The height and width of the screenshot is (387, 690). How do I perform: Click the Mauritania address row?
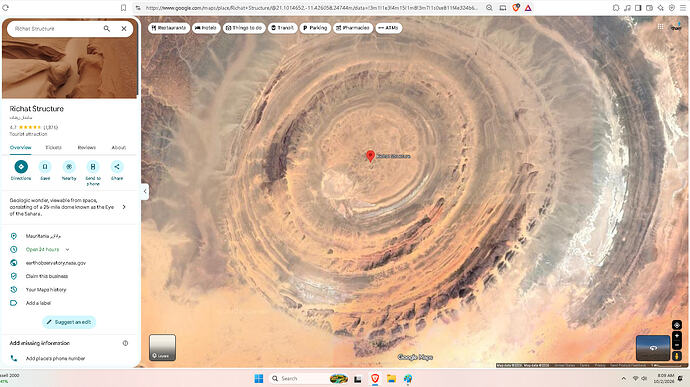pyautogui.click(x=70, y=236)
